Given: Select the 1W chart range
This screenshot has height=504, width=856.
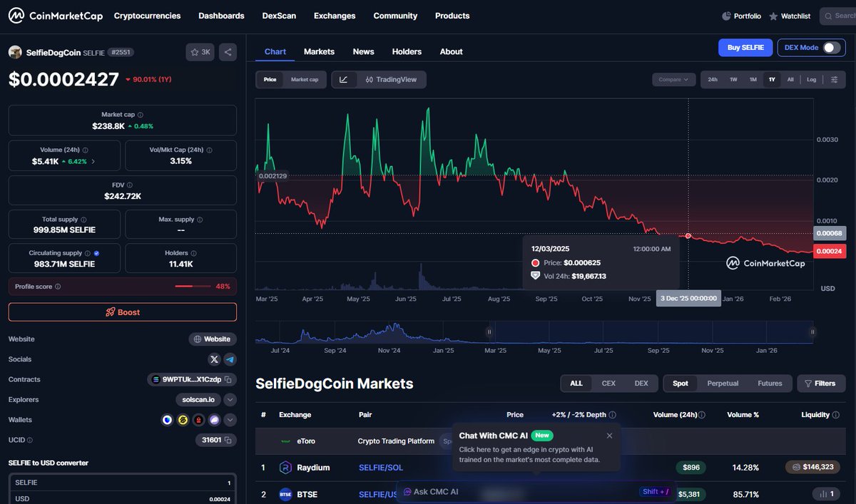Looking at the screenshot, I should (x=733, y=80).
